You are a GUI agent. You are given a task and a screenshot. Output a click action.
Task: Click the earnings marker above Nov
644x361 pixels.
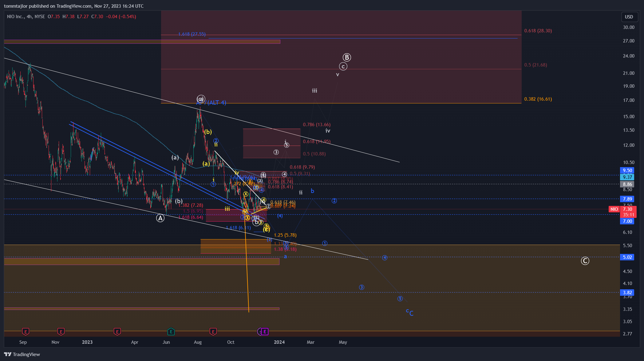pyautogui.click(x=61, y=331)
